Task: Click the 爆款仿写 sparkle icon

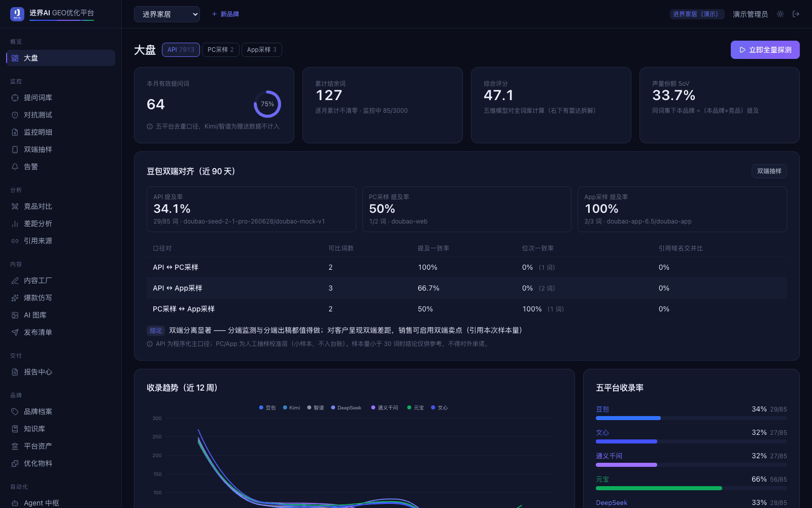Action: 15,298
